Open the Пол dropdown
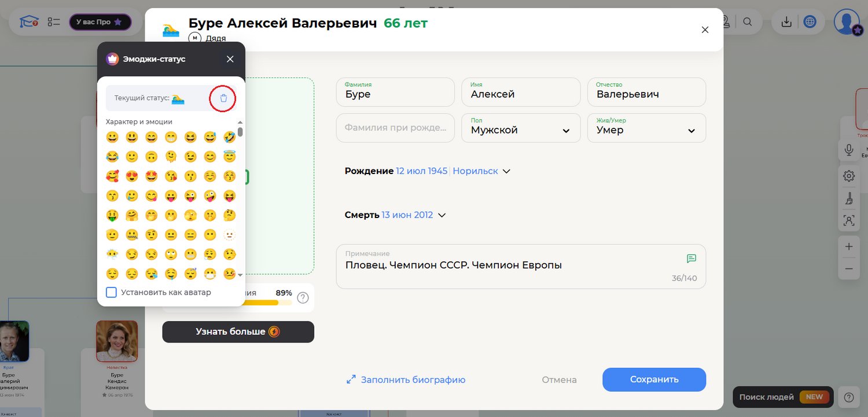This screenshot has width=868, height=417. click(521, 128)
